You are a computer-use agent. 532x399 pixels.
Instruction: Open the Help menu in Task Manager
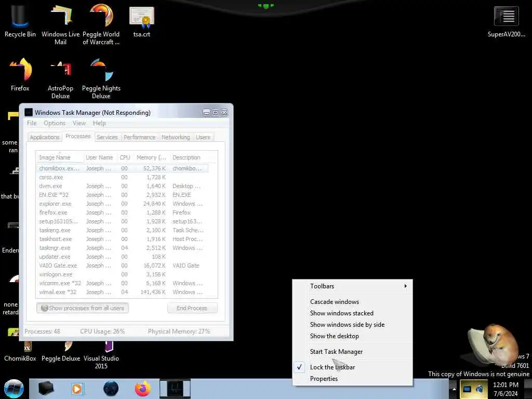pos(99,123)
